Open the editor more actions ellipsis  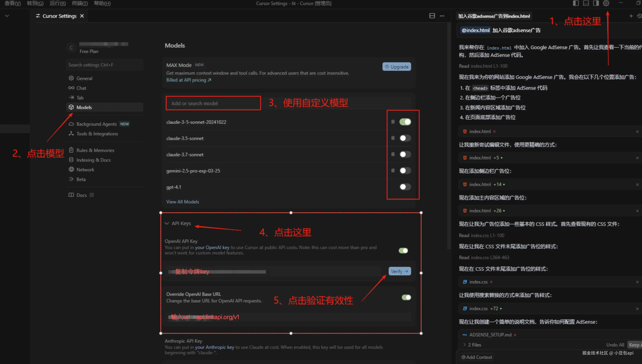[x=442, y=16]
